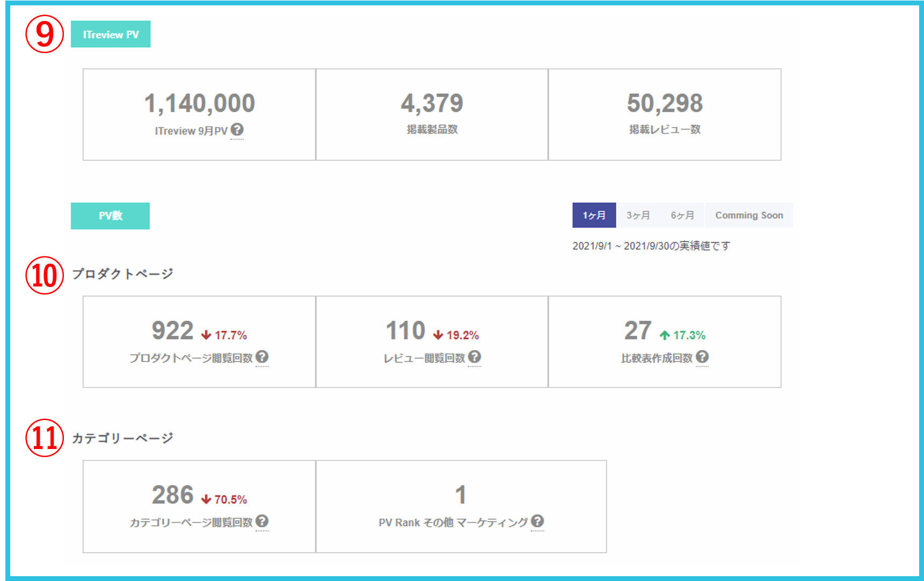This screenshot has width=924, height=581.
Task: Click the 1,140,000 PV figure
Action: 199,104
